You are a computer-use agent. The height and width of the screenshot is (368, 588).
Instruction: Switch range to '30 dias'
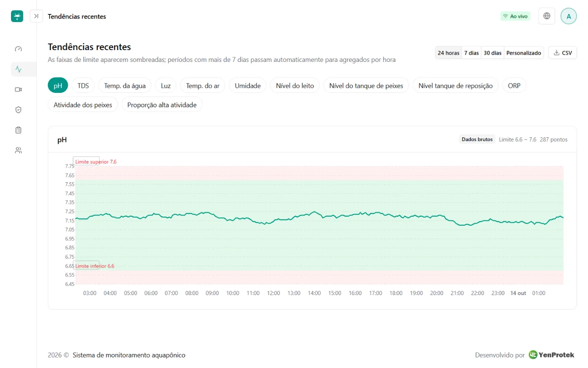[x=493, y=53]
